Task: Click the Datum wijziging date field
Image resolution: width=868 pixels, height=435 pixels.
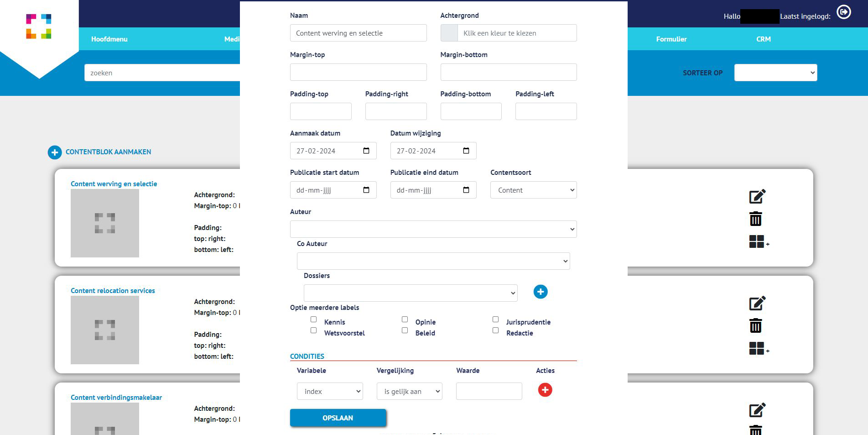Action: (433, 151)
